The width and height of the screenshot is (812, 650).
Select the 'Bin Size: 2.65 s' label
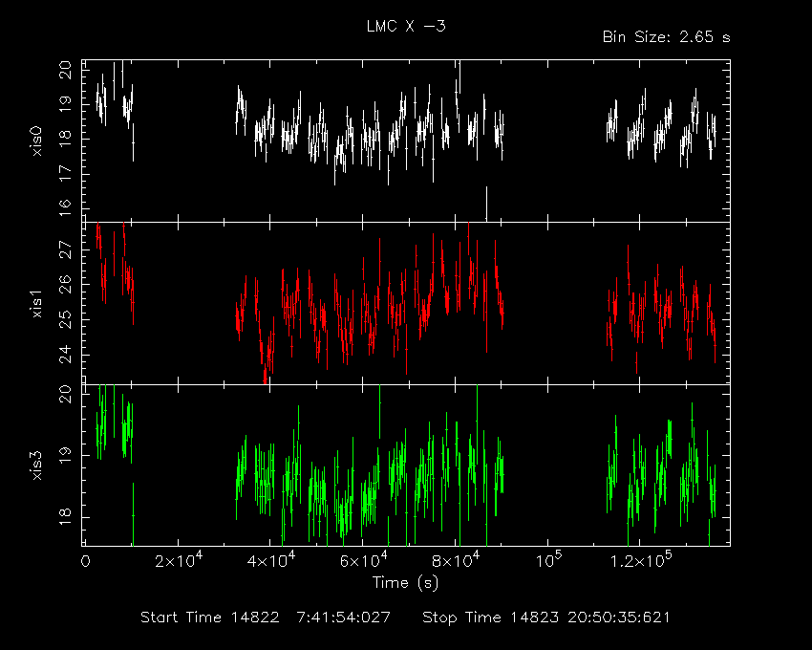pyautogui.click(x=667, y=37)
